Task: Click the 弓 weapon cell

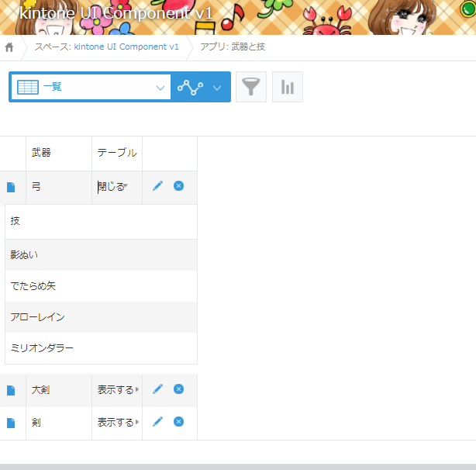Action: tap(59, 188)
